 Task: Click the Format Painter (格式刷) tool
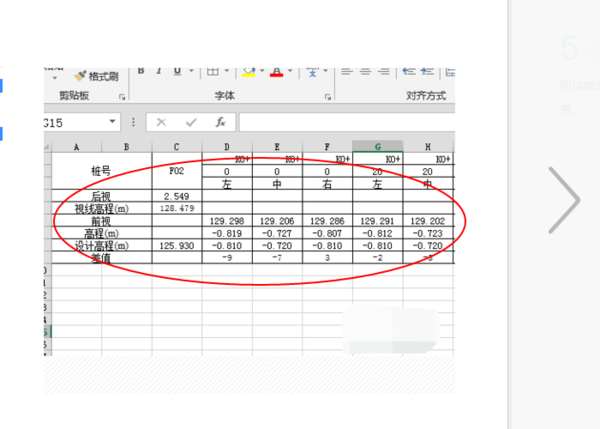tap(97, 76)
